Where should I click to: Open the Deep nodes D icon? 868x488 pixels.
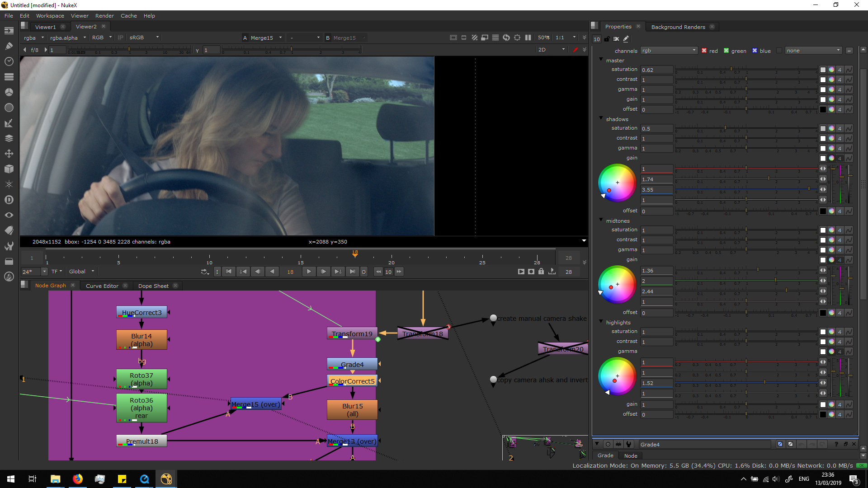pyautogui.click(x=9, y=200)
